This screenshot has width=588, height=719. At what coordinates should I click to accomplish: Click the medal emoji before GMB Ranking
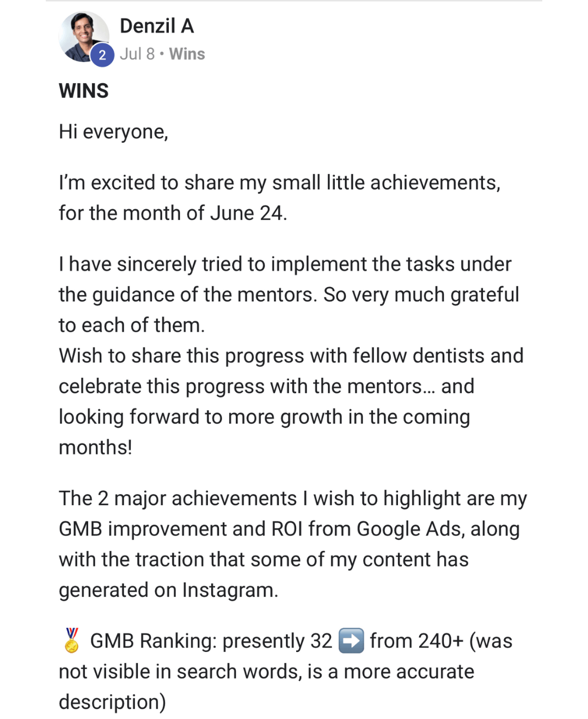click(71, 641)
